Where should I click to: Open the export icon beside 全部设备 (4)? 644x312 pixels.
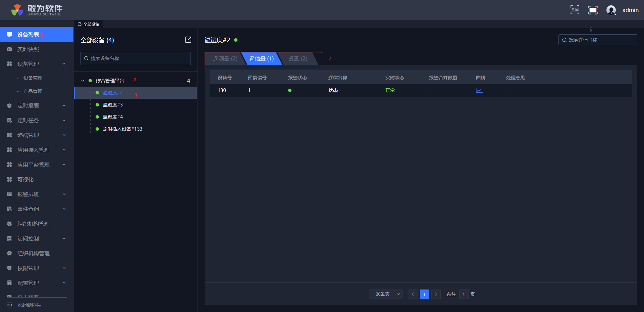click(x=188, y=40)
